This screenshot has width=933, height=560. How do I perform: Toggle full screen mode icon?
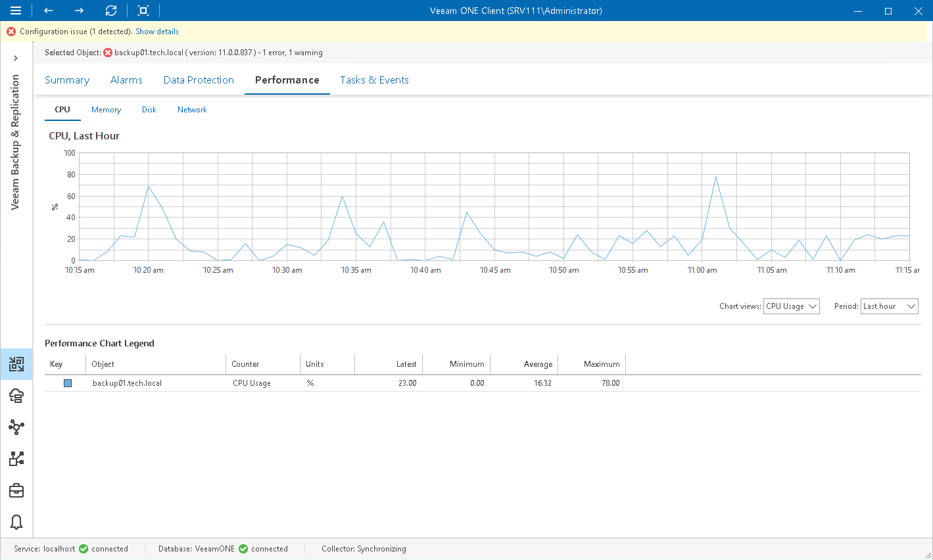(x=143, y=11)
